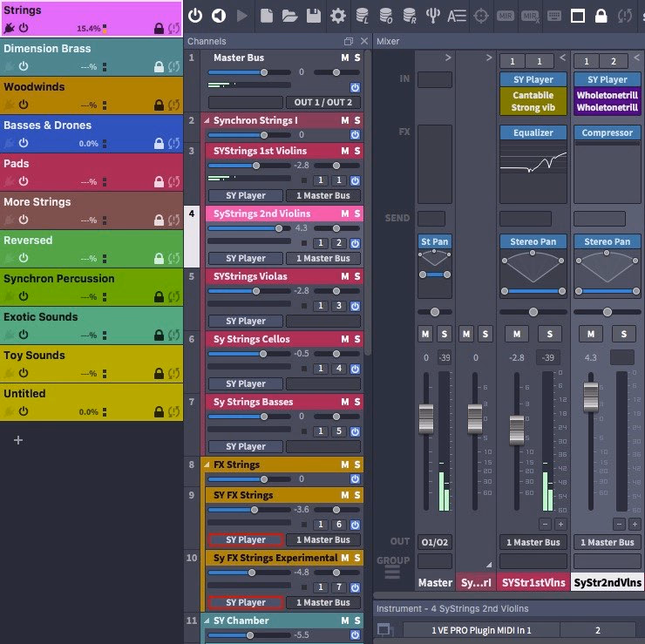This screenshot has height=644, width=645.
Task: Open preferences with the gear icon
Action: [338, 16]
